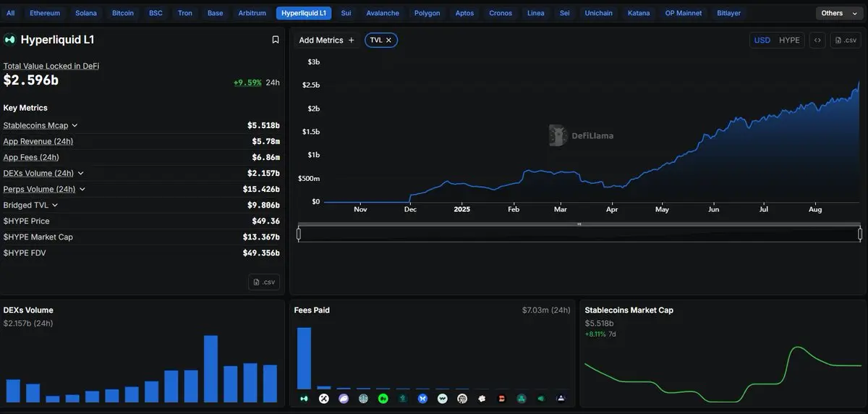Select the Solana chain tab
Image resolution: width=868 pixels, height=414 pixels.
85,13
